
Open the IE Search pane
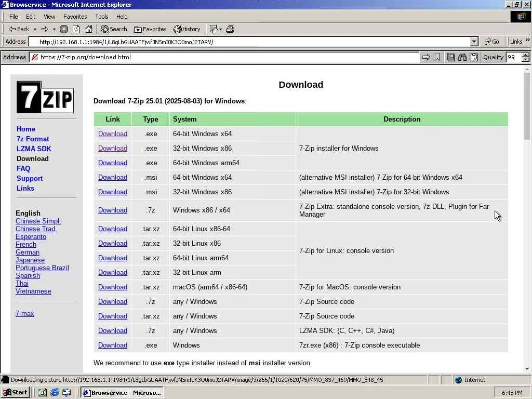[114, 29]
